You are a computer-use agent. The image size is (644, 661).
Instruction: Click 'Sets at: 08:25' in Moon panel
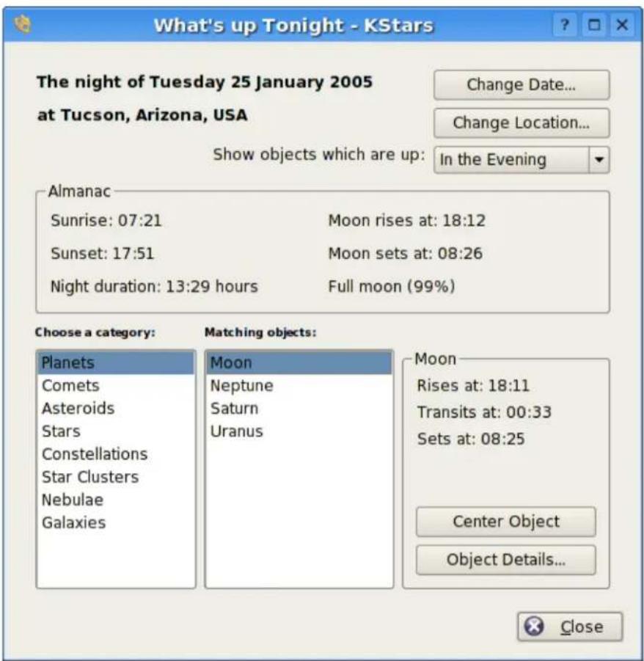click(x=471, y=439)
